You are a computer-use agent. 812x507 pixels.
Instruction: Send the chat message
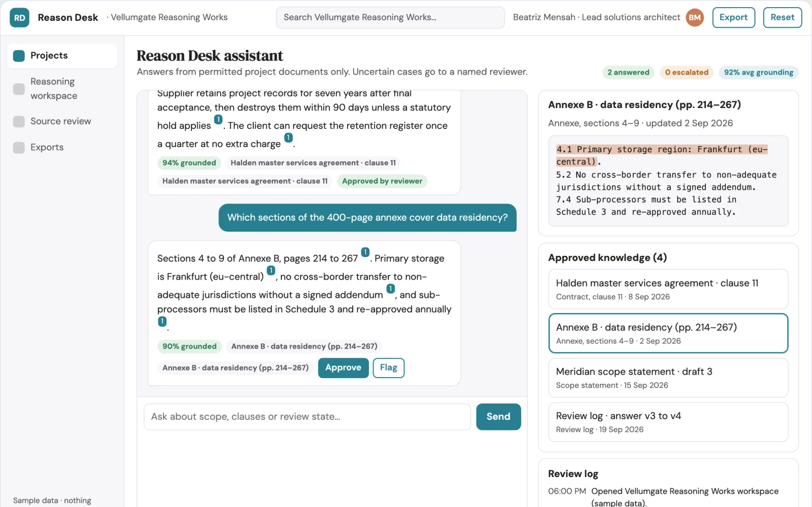click(x=498, y=417)
